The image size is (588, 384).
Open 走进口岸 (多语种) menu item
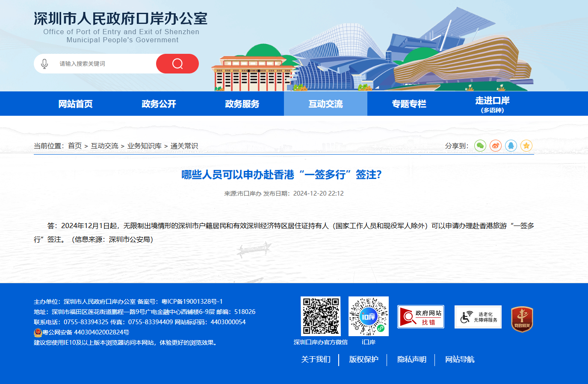492,104
